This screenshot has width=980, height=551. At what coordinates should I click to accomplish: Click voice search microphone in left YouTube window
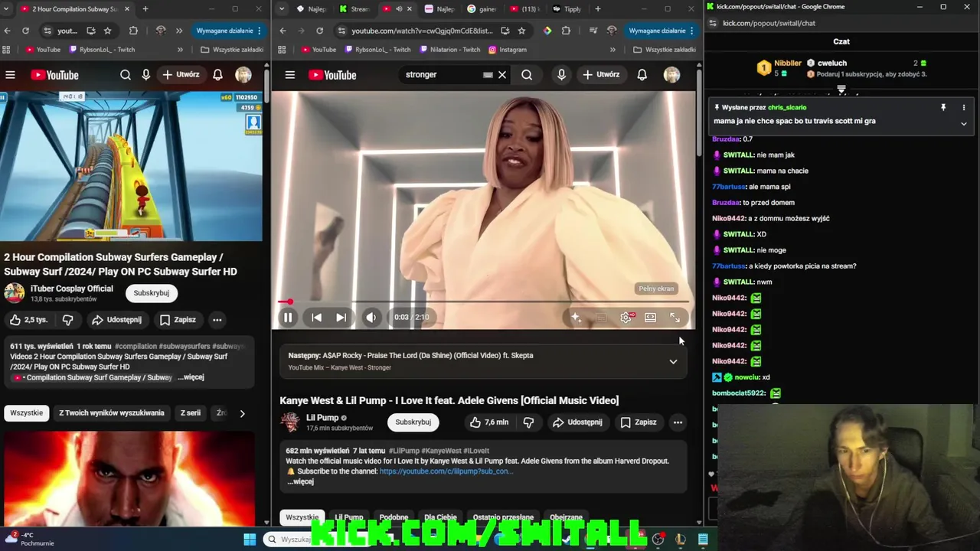(146, 75)
